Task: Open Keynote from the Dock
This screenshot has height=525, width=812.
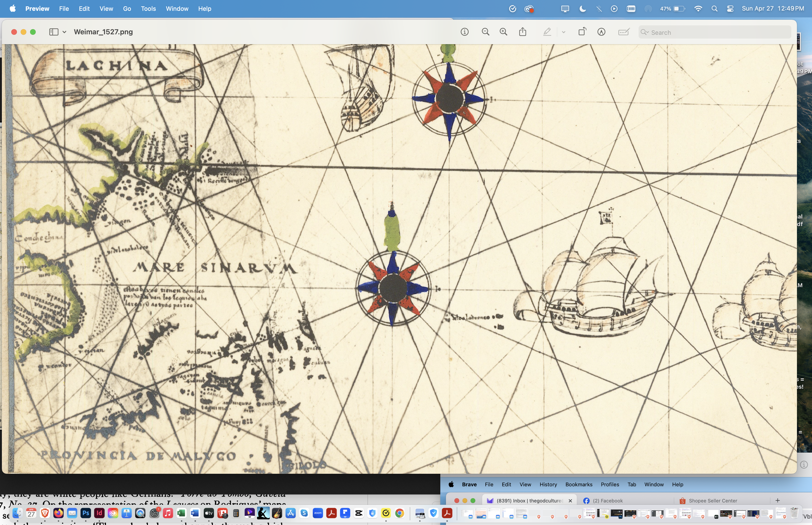Action: pos(126,513)
